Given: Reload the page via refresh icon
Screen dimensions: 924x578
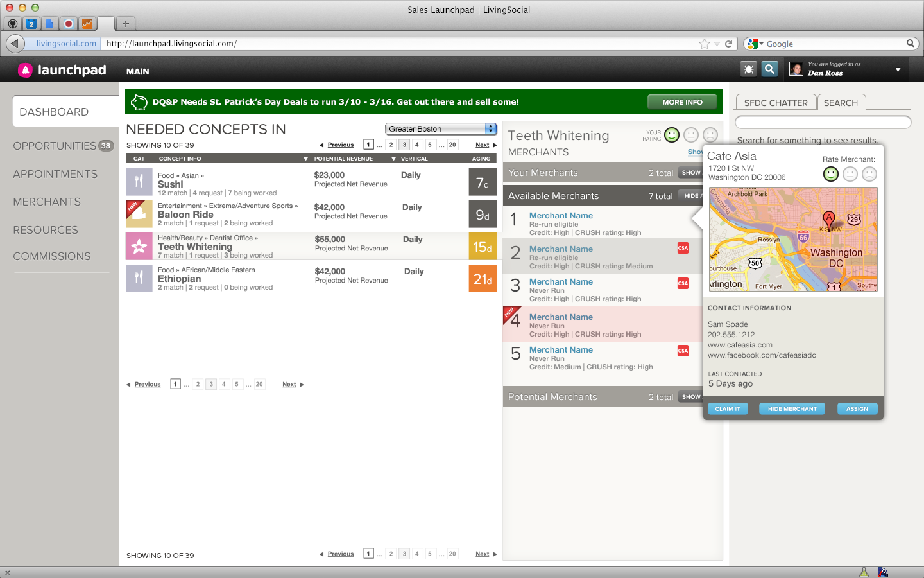Looking at the screenshot, I should coord(729,44).
